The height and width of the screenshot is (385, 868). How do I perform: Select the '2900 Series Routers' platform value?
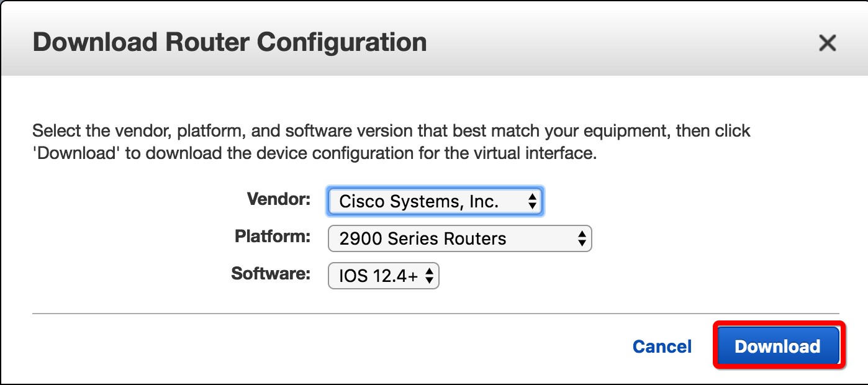(423, 238)
